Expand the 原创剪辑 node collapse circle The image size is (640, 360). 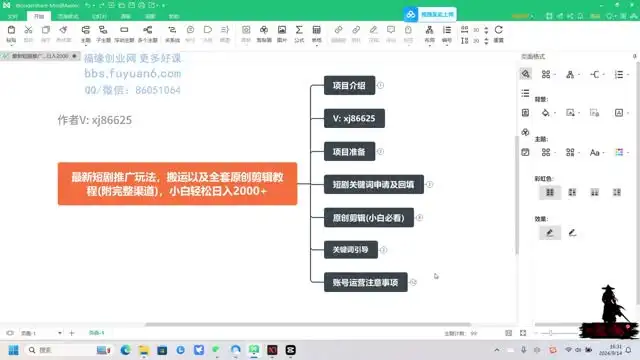pyautogui.click(x=420, y=218)
